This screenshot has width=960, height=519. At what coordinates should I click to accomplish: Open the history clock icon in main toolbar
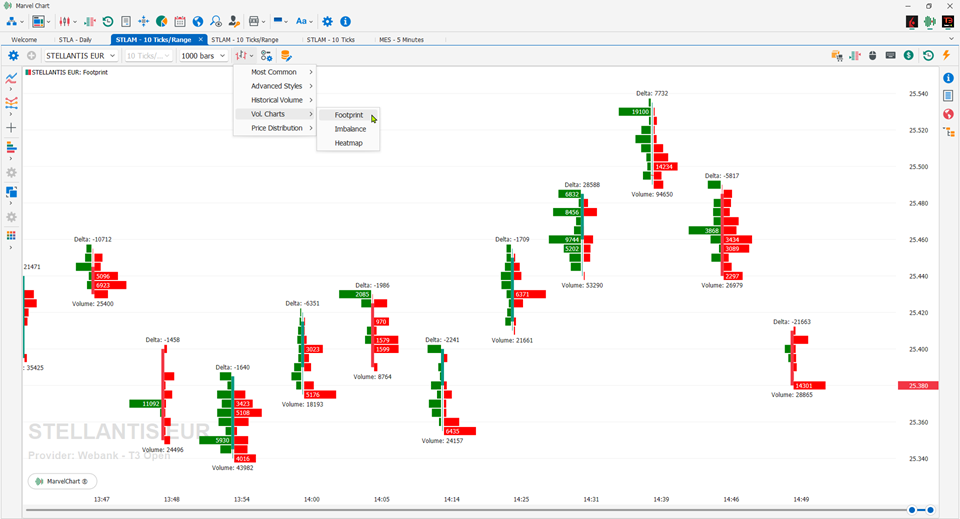coord(108,21)
